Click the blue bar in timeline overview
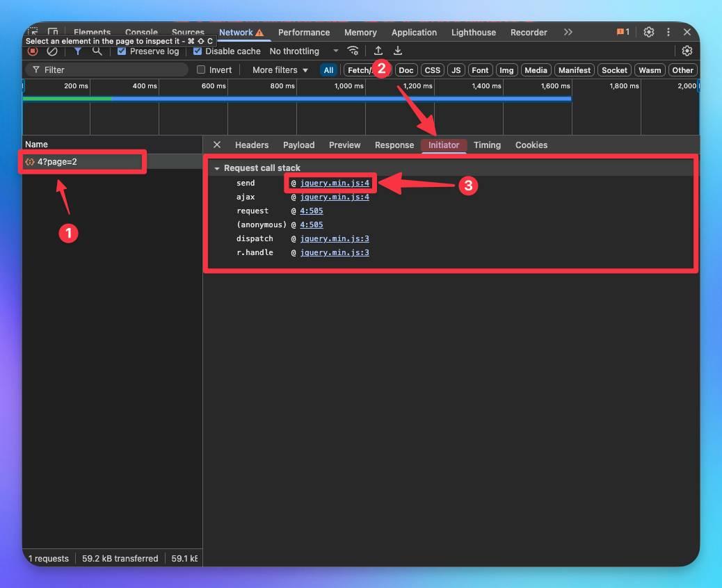Viewport: 722px width, 588px height. point(342,99)
